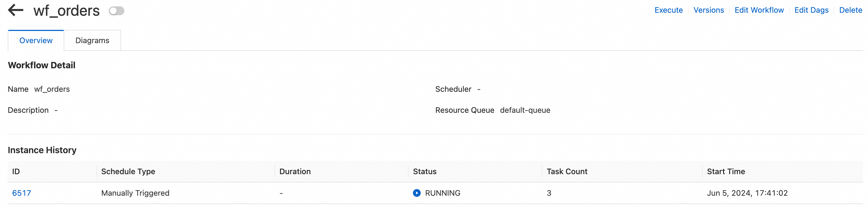Image resolution: width=868 pixels, height=209 pixels.
Task: Open the Versions link
Action: tap(708, 10)
